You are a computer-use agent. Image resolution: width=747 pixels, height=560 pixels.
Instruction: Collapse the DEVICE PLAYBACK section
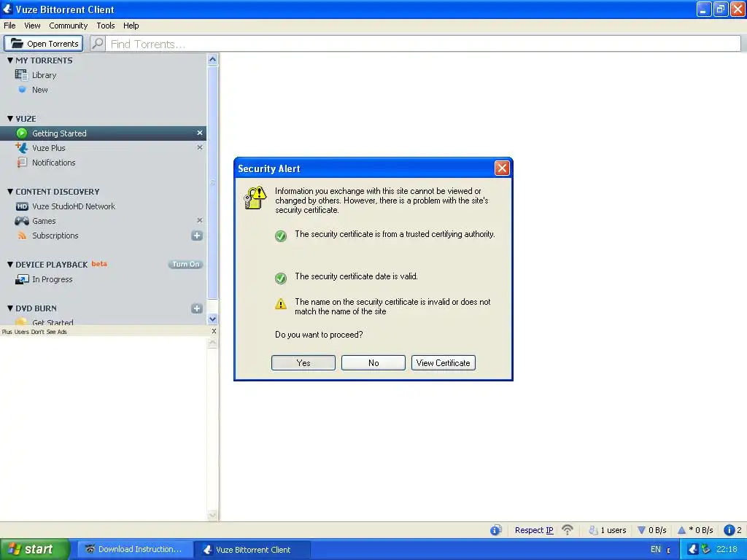pyautogui.click(x=10, y=264)
